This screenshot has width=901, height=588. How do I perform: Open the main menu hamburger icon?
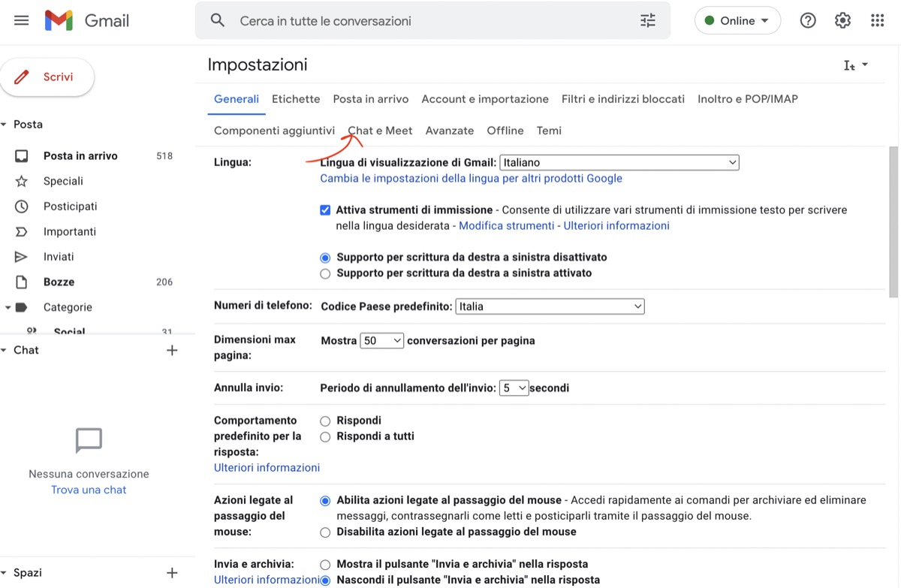(22, 20)
